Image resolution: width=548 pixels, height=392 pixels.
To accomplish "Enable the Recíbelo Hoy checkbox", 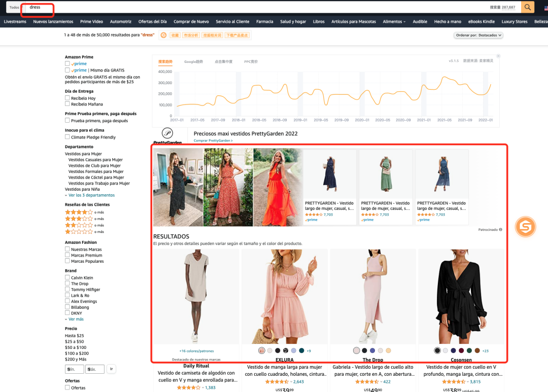I will pos(67,98).
